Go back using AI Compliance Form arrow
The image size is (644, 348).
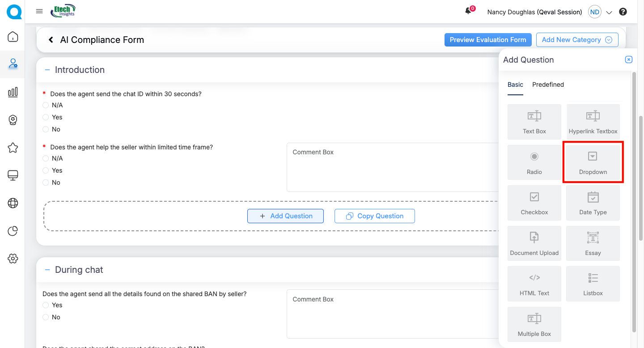tap(51, 40)
